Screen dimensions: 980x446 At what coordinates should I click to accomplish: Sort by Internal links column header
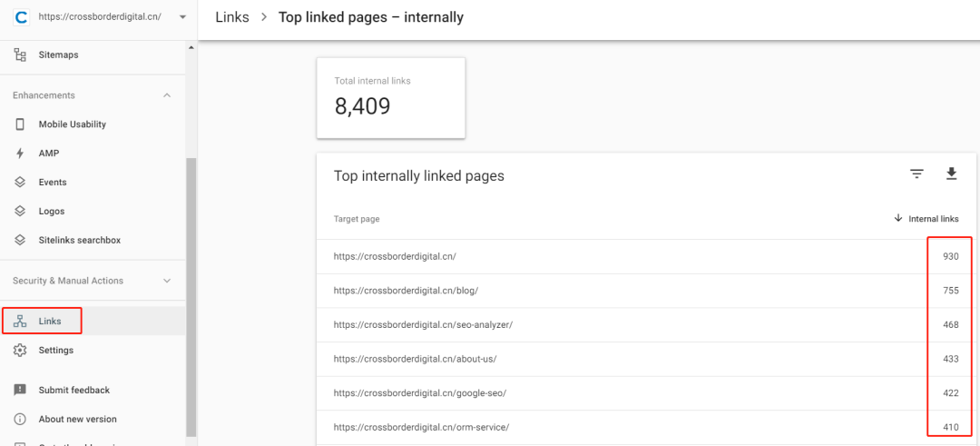(933, 218)
